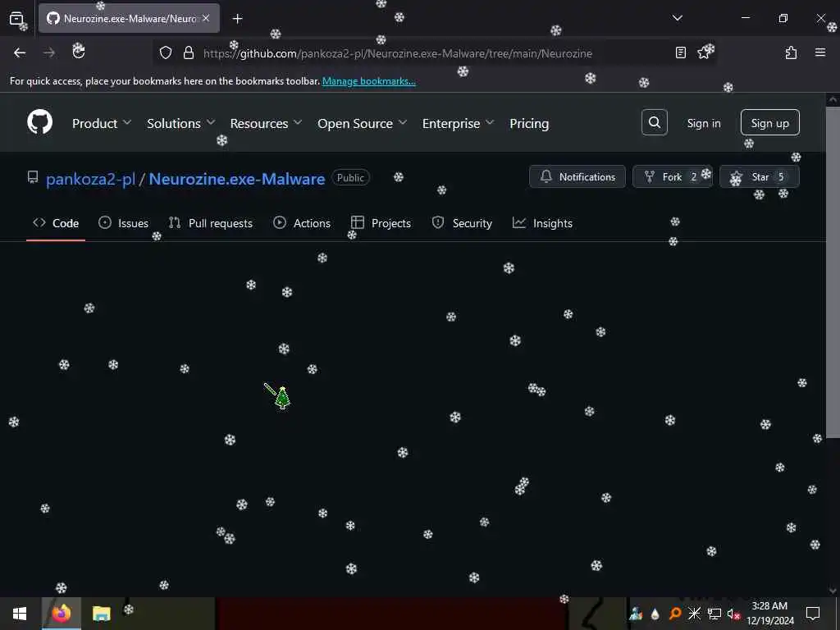840x630 pixels.
Task: Click the repository icon before pankoza2-pl
Action: tap(33, 177)
